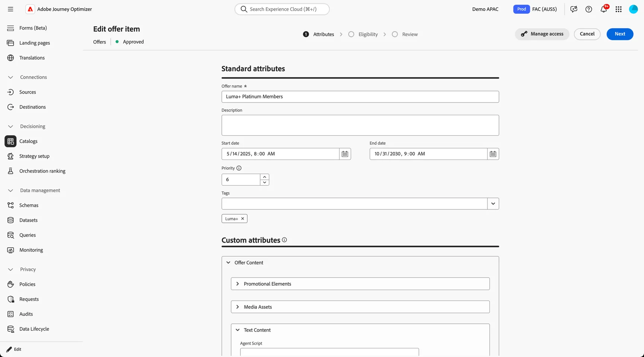Select the Review step
Screen dimensions: 644x357
point(405,34)
